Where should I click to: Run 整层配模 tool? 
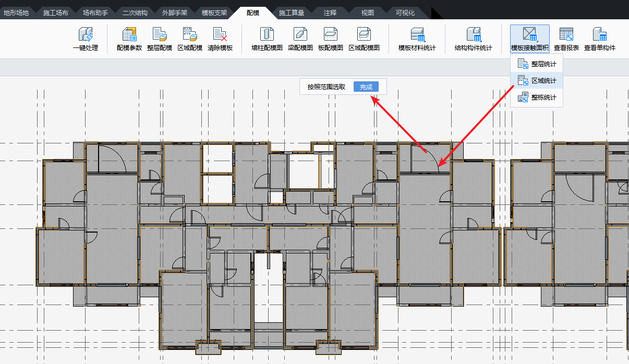point(160,40)
